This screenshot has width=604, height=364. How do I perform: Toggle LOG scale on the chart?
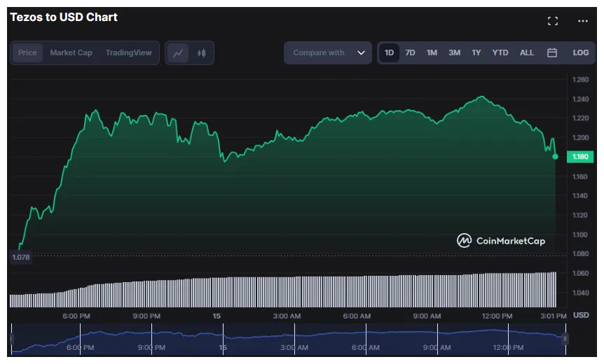580,52
